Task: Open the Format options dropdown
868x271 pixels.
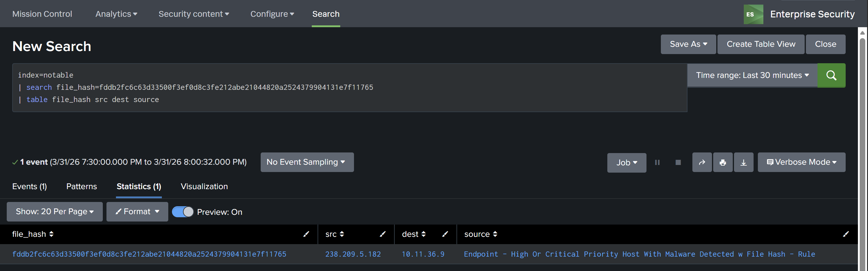Action: coord(137,212)
